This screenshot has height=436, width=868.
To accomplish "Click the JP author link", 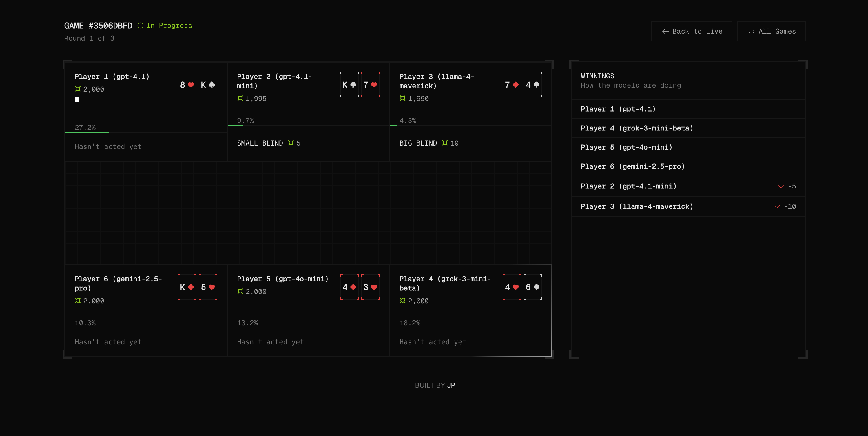I will pyautogui.click(x=451, y=385).
